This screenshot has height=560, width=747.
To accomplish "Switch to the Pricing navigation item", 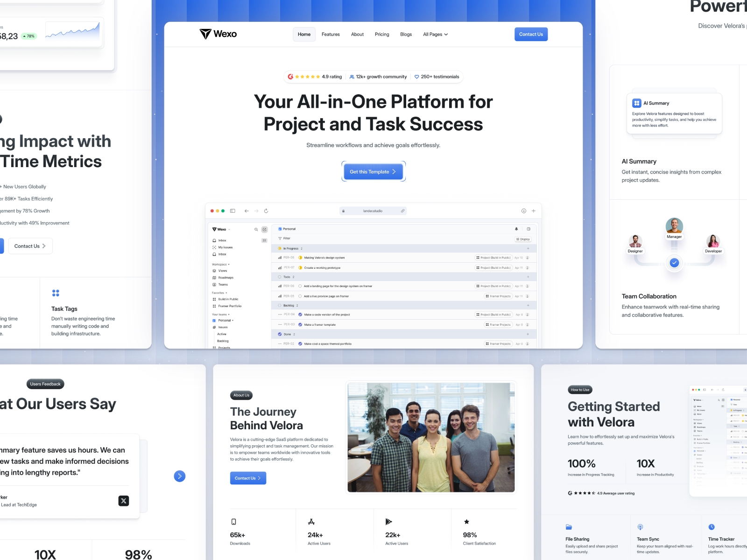I will point(381,34).
